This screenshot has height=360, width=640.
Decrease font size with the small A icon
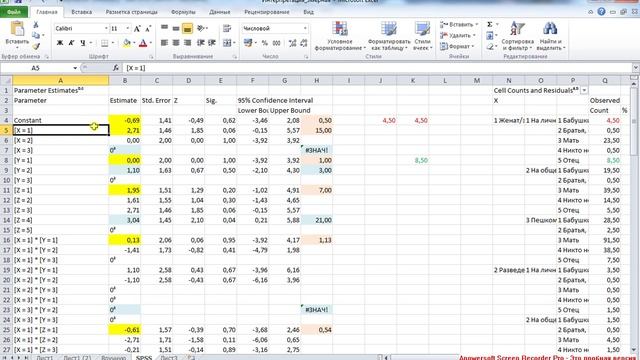tap(148, 29)
